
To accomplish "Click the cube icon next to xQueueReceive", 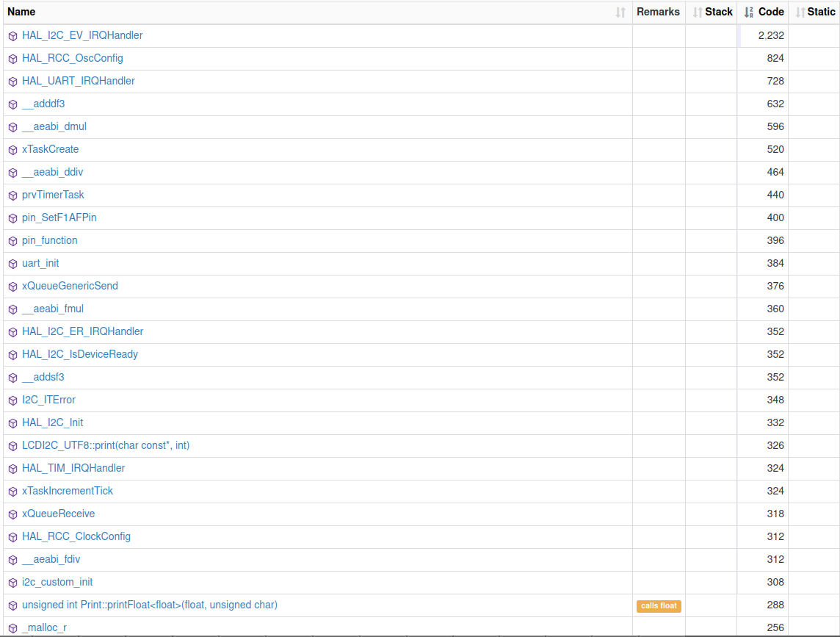I will point(12,514).
